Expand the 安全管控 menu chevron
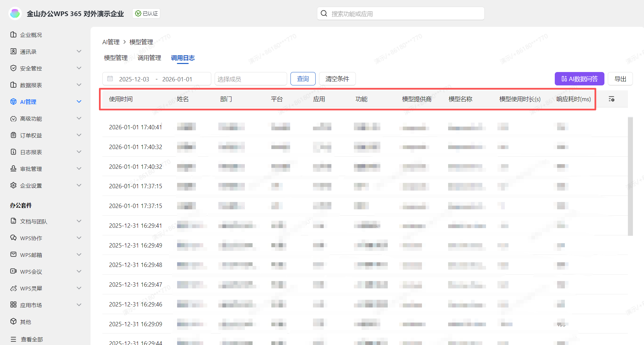 79,68
